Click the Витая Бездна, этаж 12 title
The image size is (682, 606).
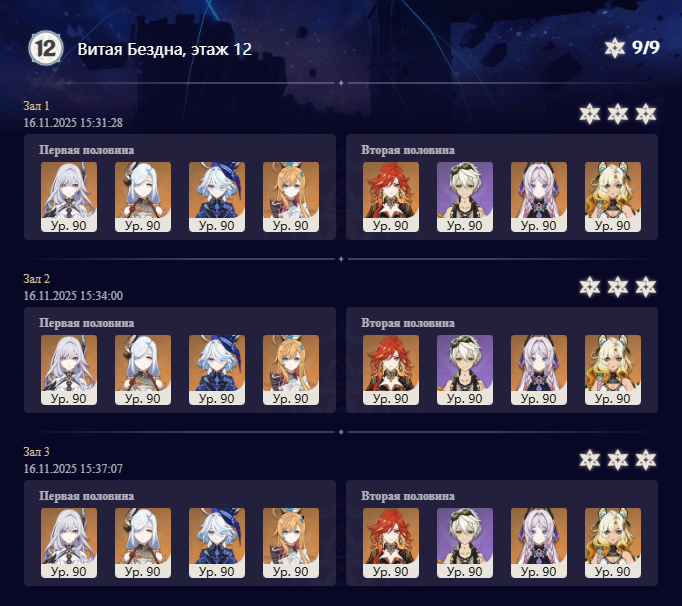[164, 49]
